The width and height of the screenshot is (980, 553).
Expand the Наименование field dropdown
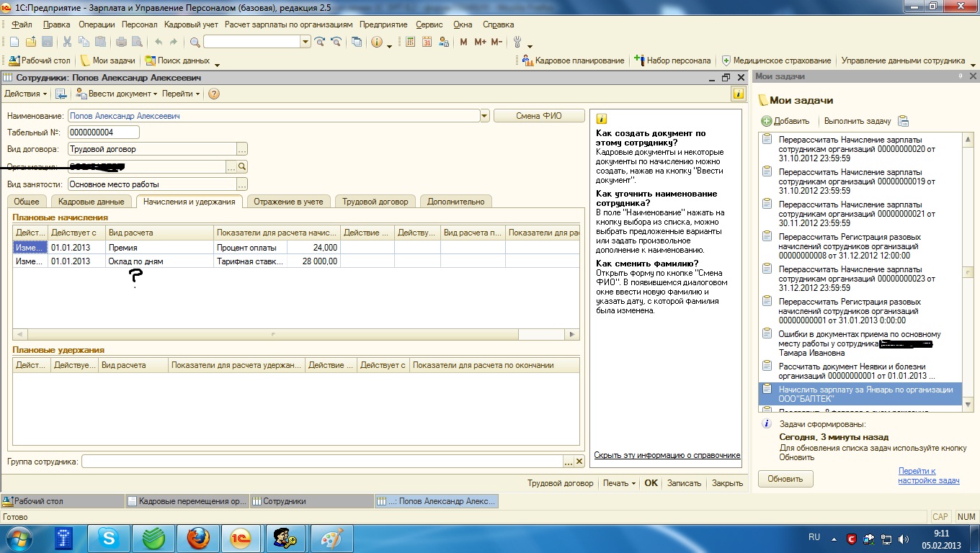click(484, 116)
